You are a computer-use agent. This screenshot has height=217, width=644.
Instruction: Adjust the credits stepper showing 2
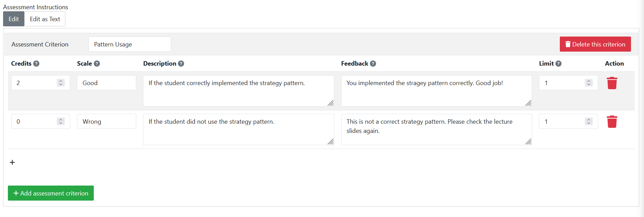pyautogui.click(x=61, y=83)
